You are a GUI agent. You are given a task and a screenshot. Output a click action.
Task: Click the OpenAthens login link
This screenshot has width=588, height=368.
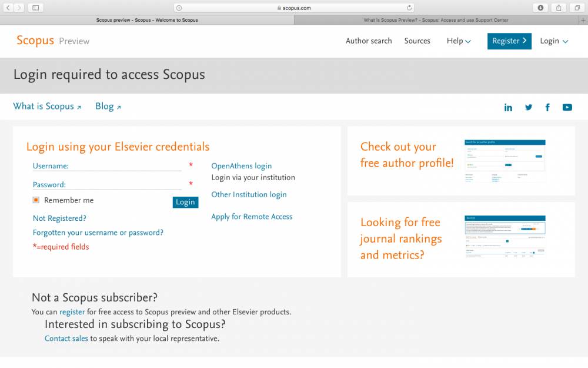coord(242,166)
